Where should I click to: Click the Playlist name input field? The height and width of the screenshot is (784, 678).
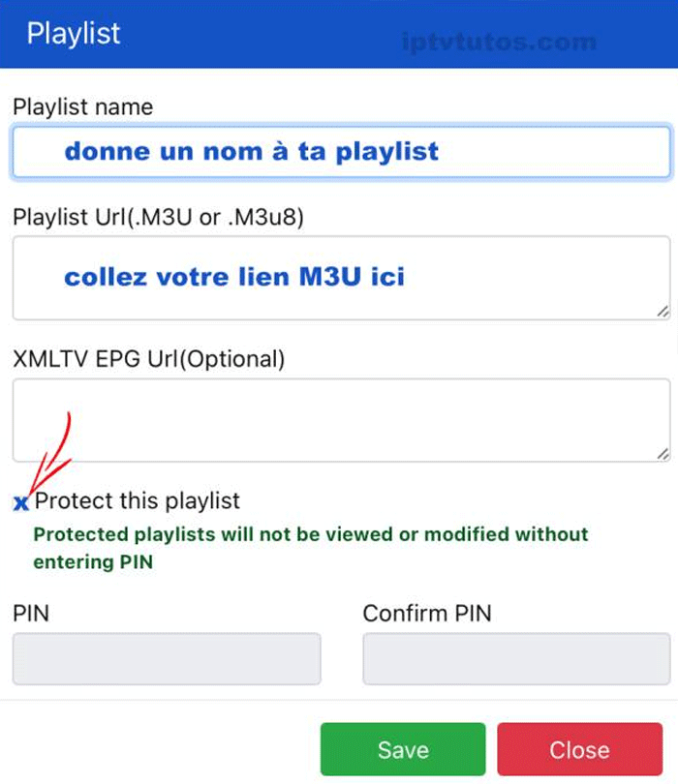point(341,152)
